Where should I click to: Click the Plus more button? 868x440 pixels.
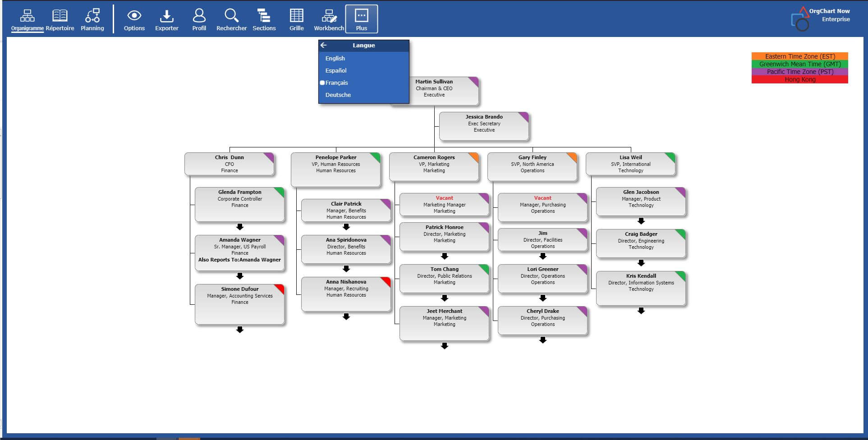tap(361, 19)
